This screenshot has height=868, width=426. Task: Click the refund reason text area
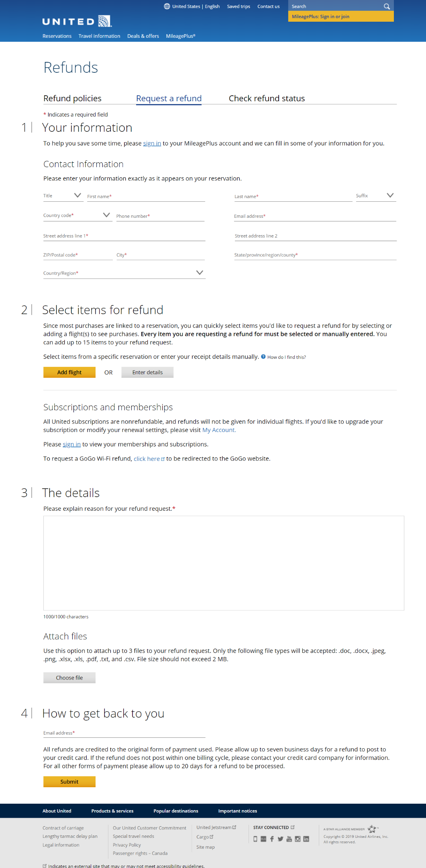coord(224,563)
